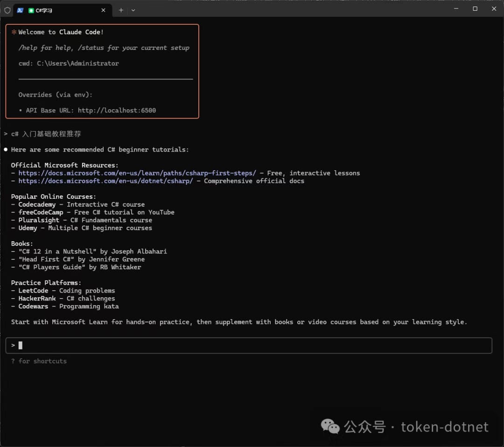Open the csharp-first-steps Microsoft Learn link

click(x=137, y=173)
